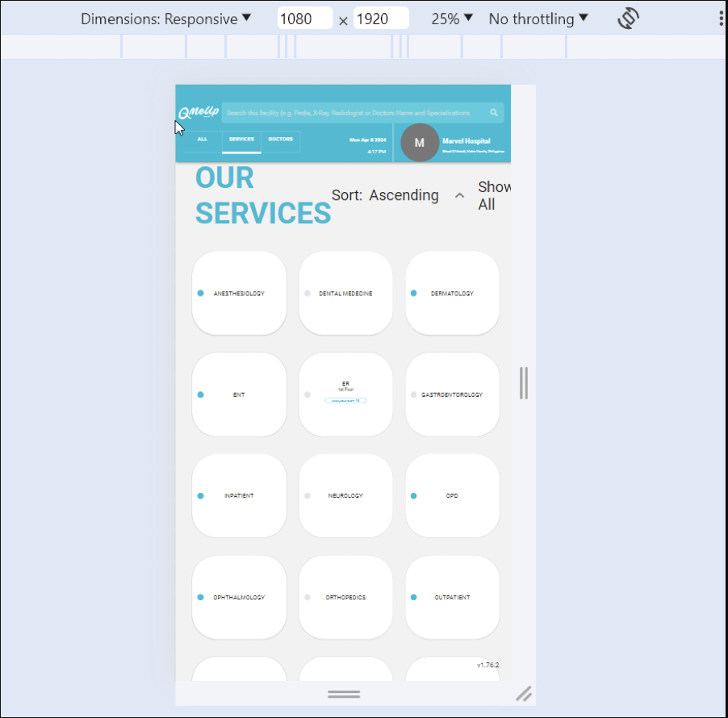Open the 25% zoom dropdown
728x718 pixels.
click(451, 19)
